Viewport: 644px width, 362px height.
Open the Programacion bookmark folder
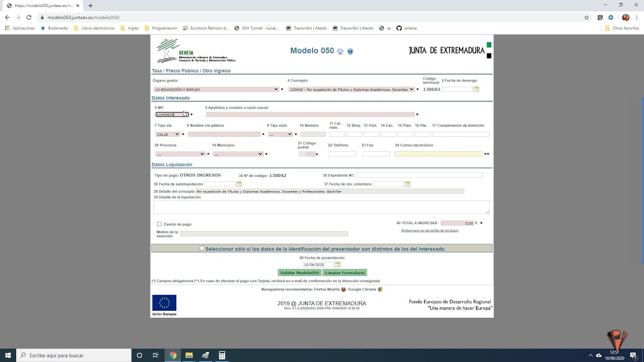pyautogui.click(x=161, y=28)
